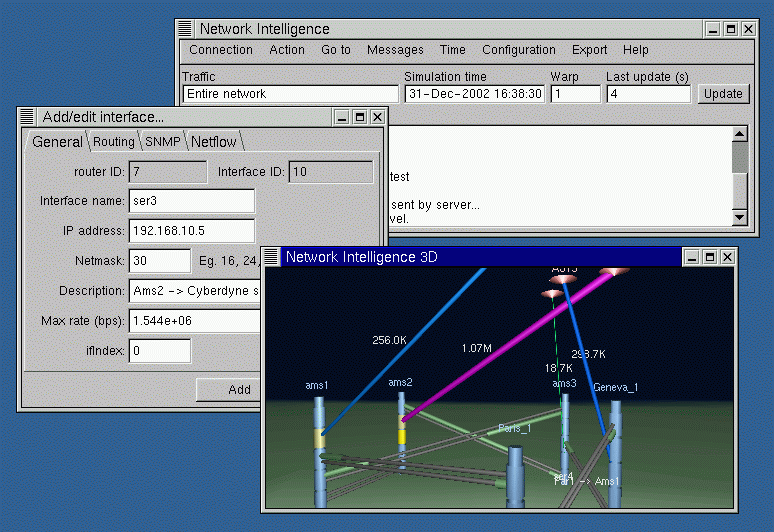Open window menu icon of Network Intelligence

[x=185, y=29]
